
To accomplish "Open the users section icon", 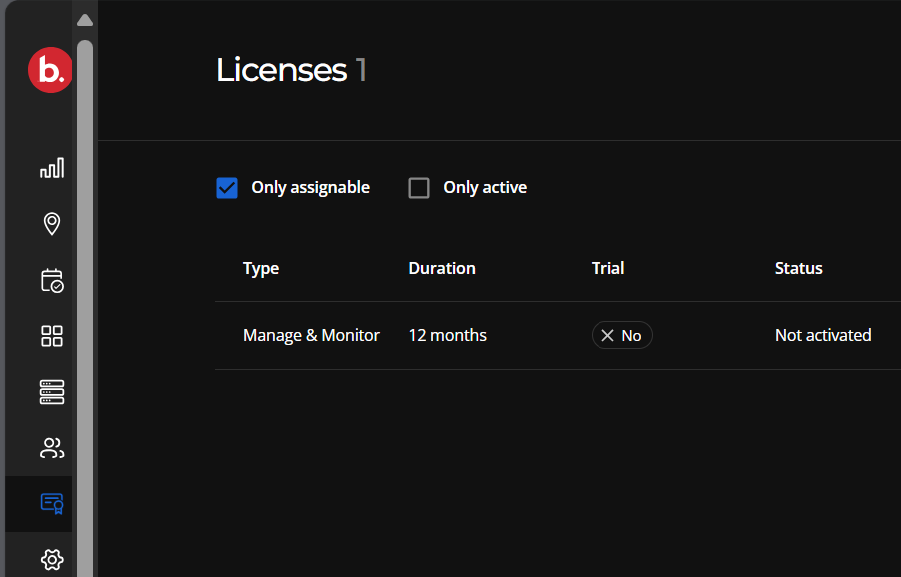I will click(51, 448).
